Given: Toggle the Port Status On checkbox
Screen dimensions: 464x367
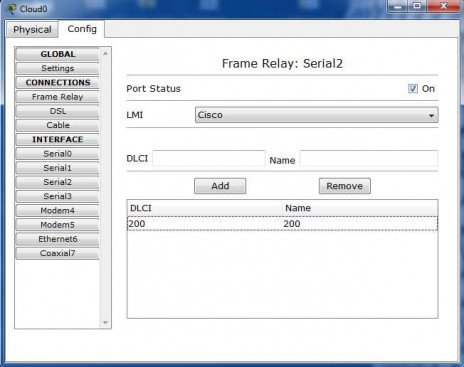Looking at the screenshot, I should coord(413,89).
